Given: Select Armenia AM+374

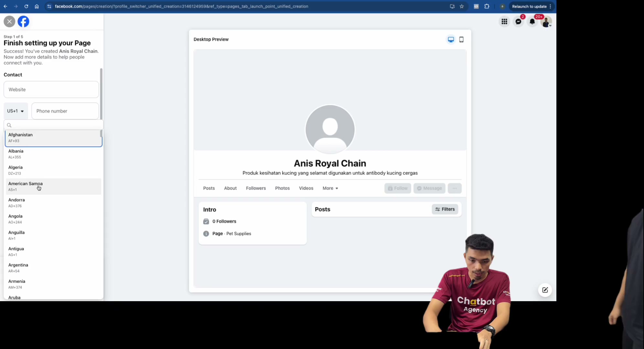Looking at the screenshot, I should pos(54,284).
